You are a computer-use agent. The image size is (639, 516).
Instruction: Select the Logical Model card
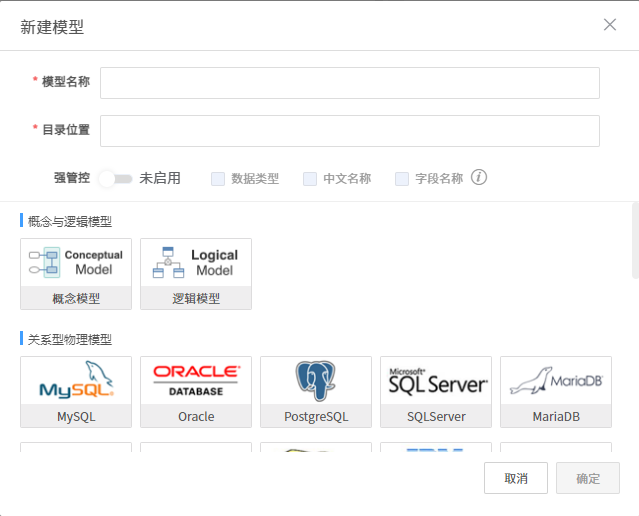pos(196,274)
